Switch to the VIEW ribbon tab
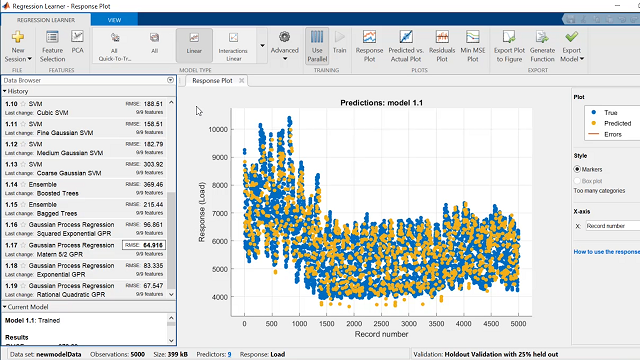 [114, 20]
